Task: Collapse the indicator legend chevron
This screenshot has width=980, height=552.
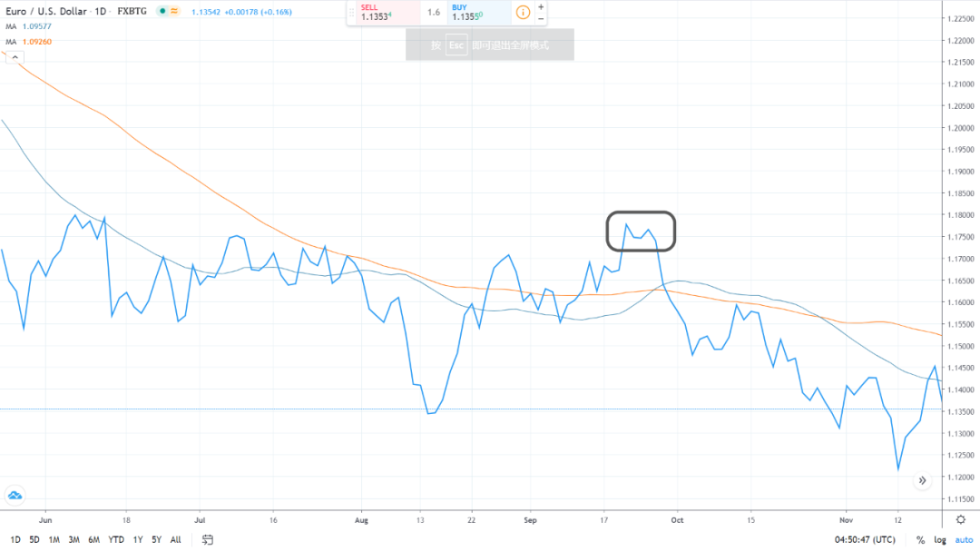Action: 15,57
